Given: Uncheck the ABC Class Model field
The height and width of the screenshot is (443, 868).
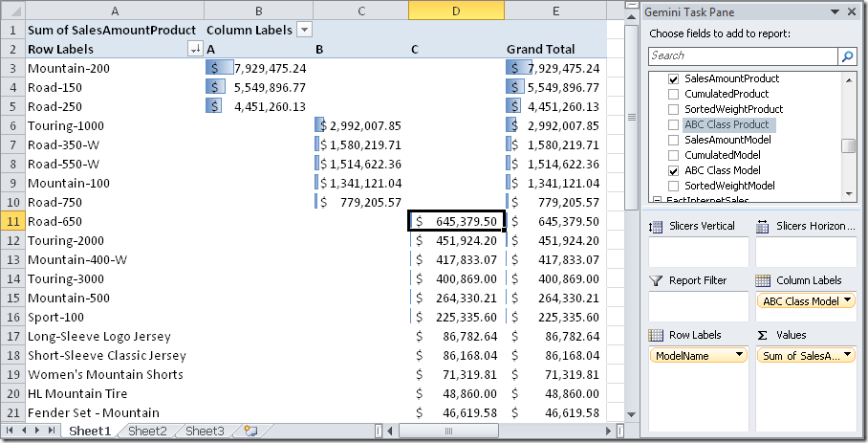Looking at the screenshot, I should [673, 170].
